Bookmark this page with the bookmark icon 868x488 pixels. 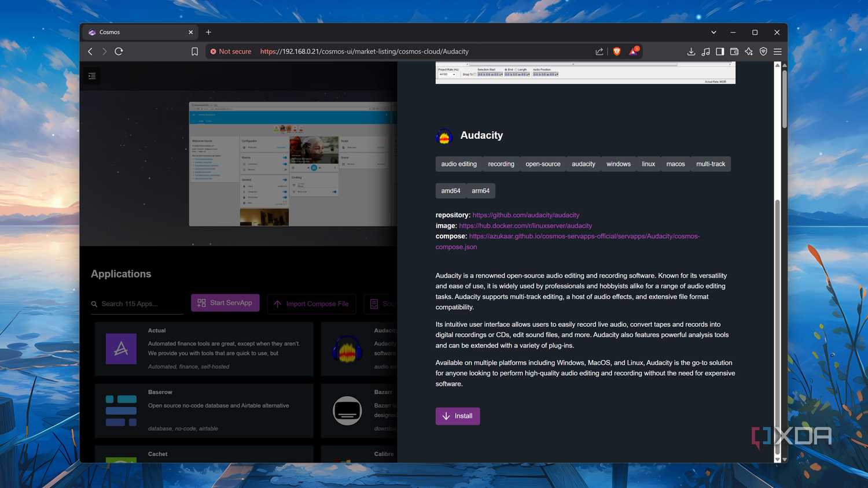(194, 51)
